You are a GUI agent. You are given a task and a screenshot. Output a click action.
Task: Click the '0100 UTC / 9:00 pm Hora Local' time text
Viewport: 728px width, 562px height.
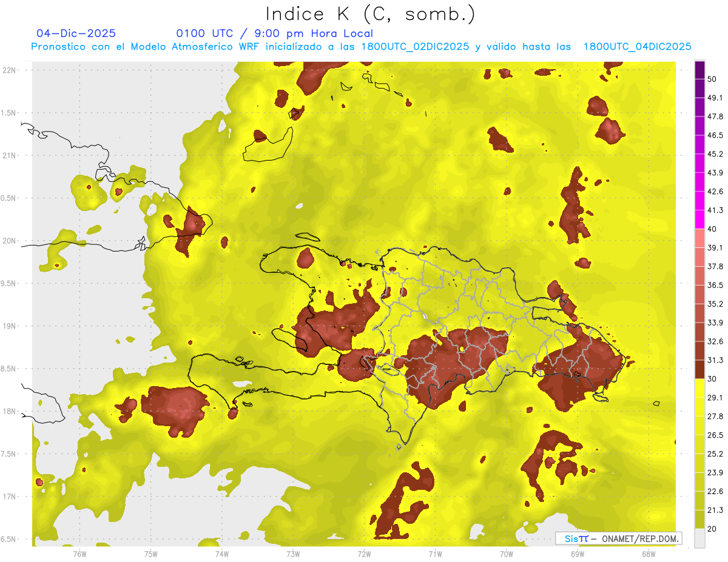tap(275, 33)
